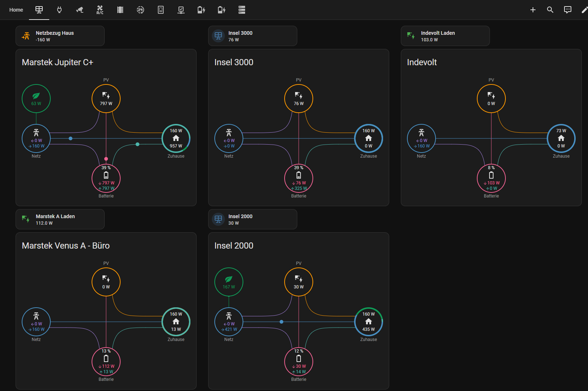Open the Assist chat bubble icon
The image size is (588, 391).
tap(567, 10)
